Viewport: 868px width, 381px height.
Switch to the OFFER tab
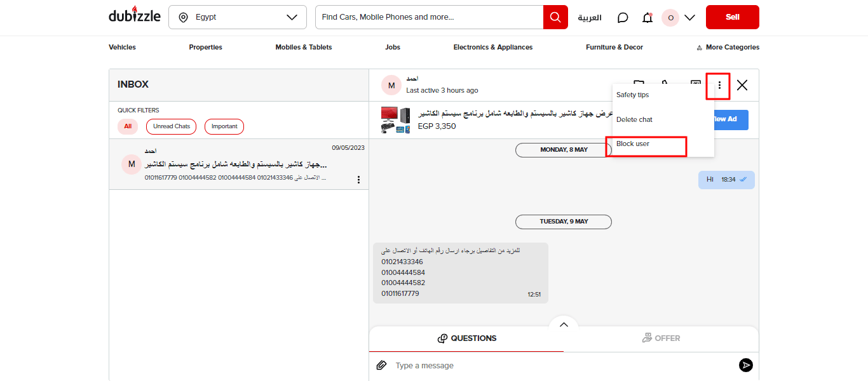[661, 338]
